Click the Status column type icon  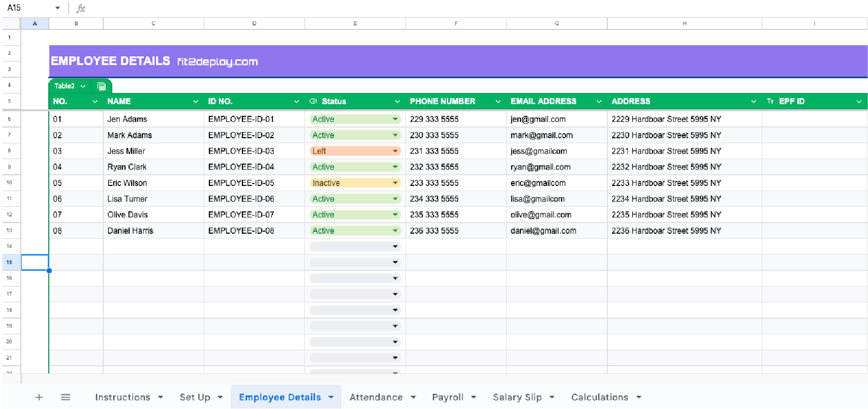coord(314,101)
